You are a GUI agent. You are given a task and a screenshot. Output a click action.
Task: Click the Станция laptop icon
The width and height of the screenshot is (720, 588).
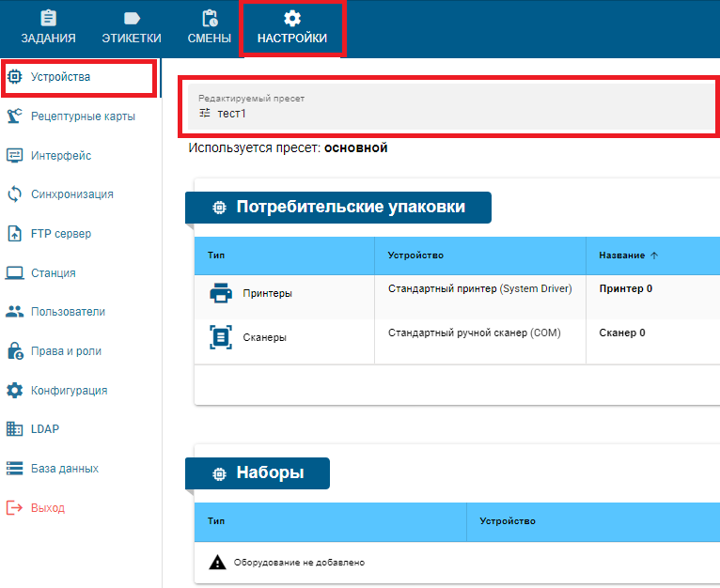click(x=15, y=273)
